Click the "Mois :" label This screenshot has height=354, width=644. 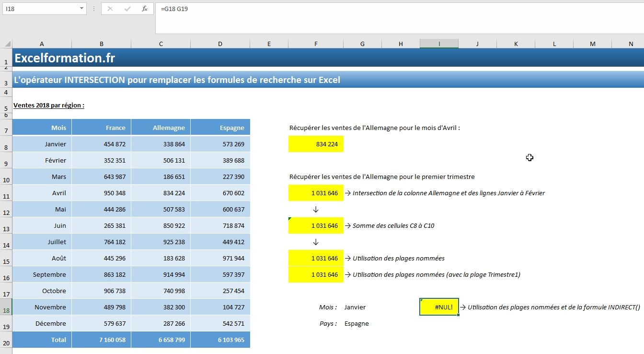click(x=328, y=307)
